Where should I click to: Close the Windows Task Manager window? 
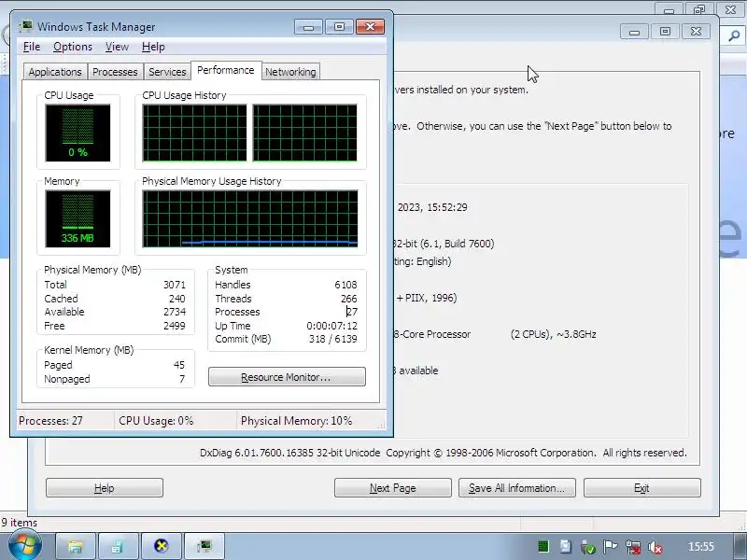(370, 27)
